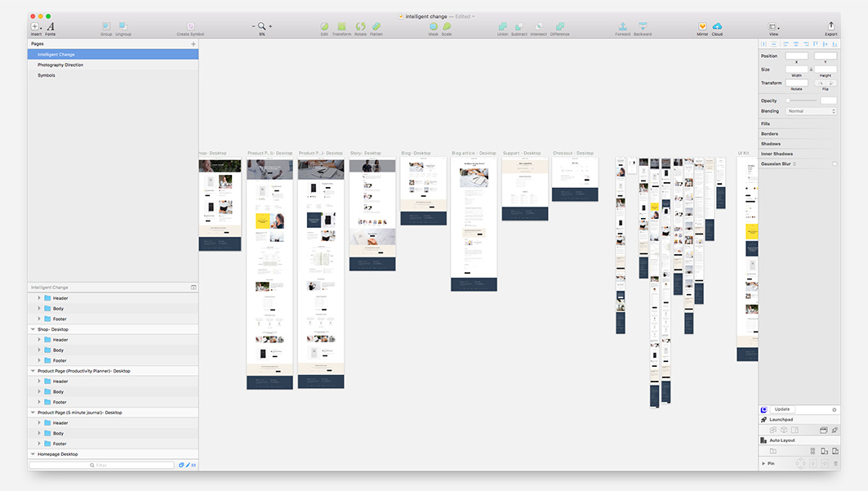
Task: Click the zoom magnifier icon
Action: 262,26
